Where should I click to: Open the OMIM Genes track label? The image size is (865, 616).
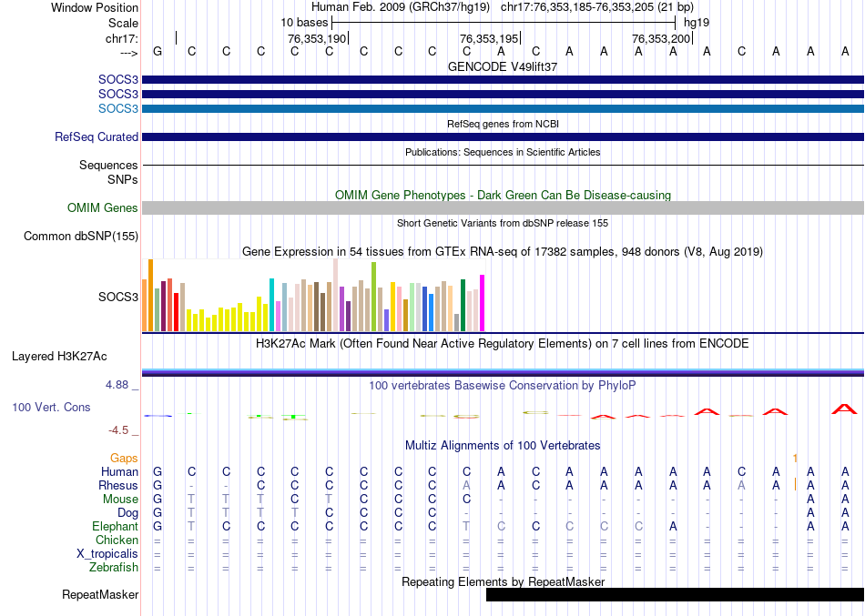pyautogui.click(x=103, y=207)
